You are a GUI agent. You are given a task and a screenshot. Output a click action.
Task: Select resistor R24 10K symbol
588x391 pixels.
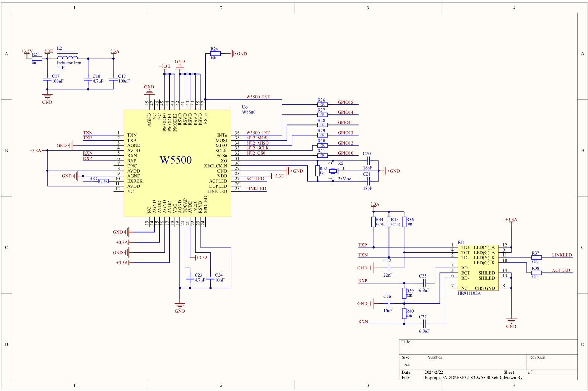coord(215,54)
